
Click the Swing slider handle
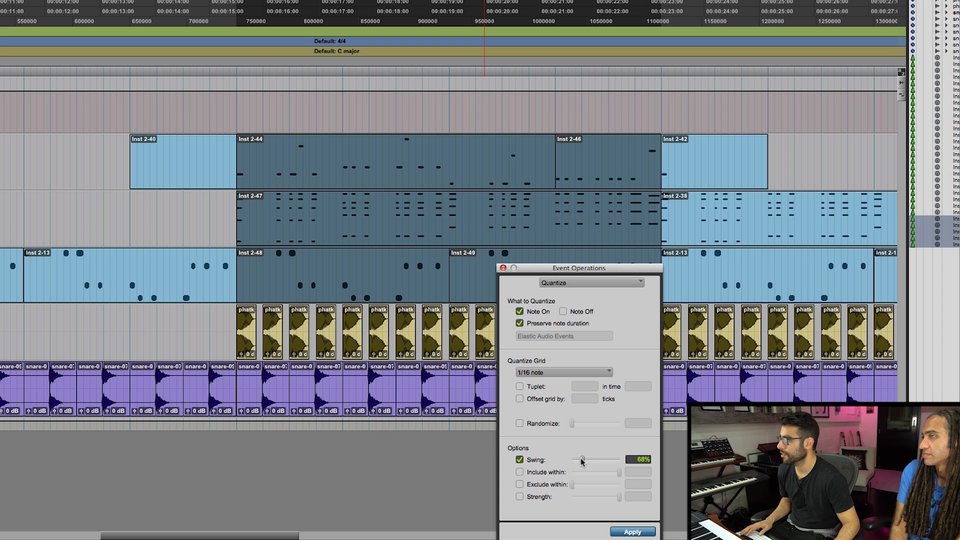[582, 459]
